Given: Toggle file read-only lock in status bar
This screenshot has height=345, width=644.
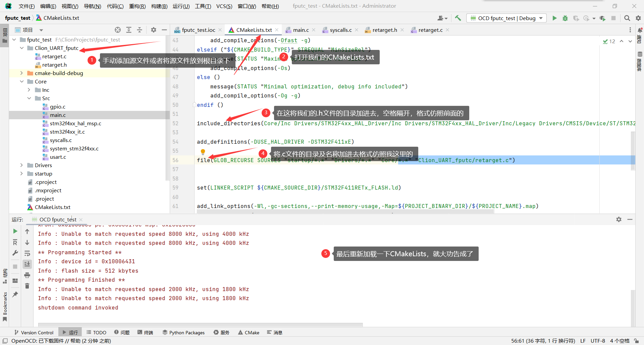Looking at the screenshot, I should tap(636, 341).
